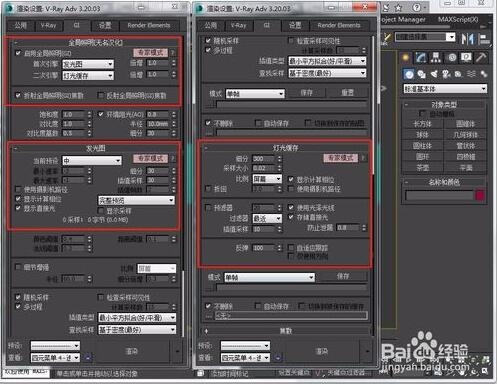Enable 使用摄影机路径 in 发光图 rollout

coord(18,189)
